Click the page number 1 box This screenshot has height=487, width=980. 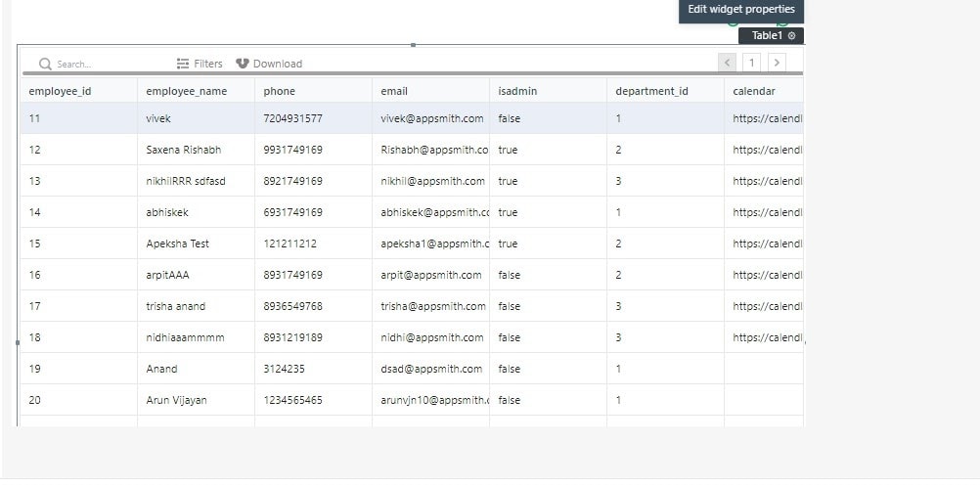click(752, 63)
